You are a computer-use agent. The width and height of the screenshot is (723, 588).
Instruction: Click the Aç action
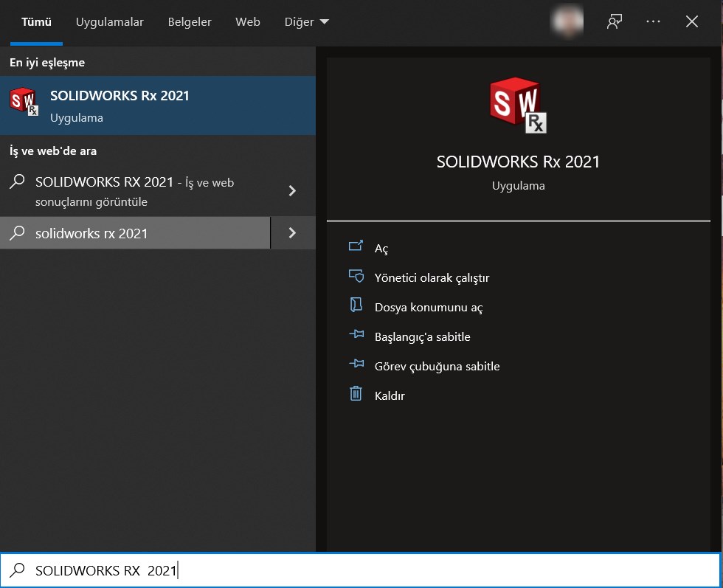click(x=381, y=248)
